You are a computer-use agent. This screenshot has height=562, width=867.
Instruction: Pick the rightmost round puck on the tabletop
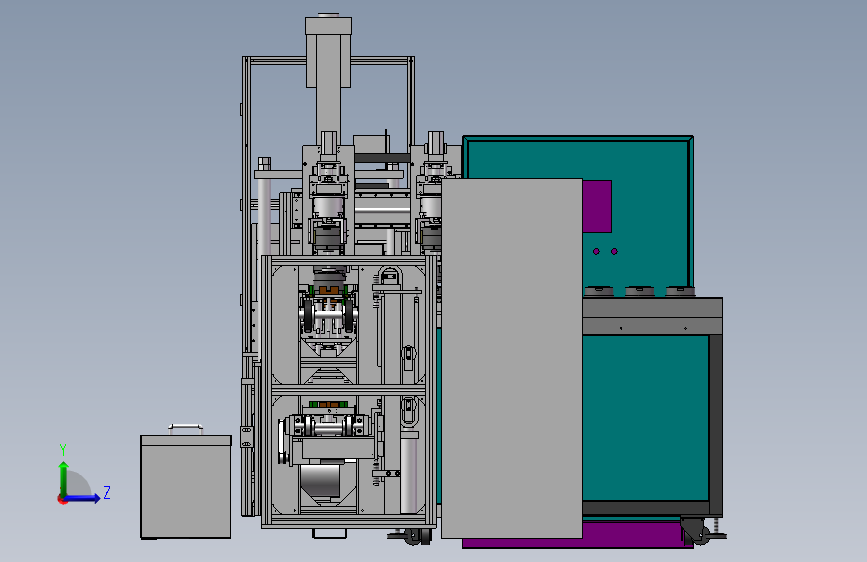(x=680, y=291)
